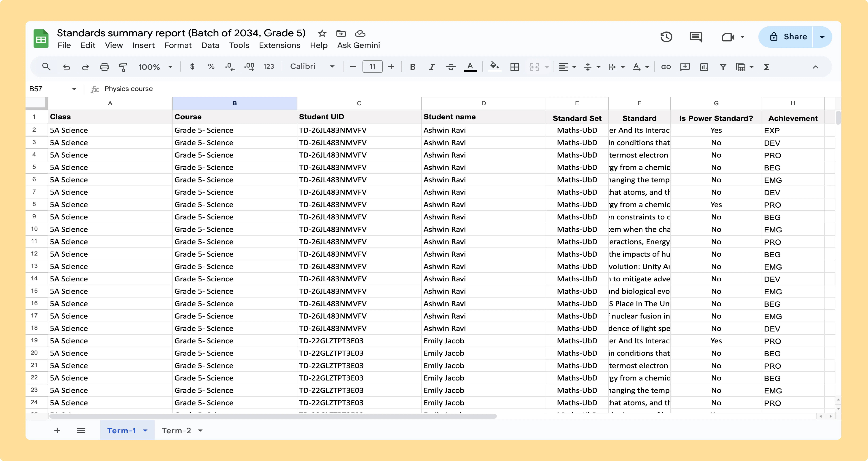Toggle italic formatting

click(432, 67)
